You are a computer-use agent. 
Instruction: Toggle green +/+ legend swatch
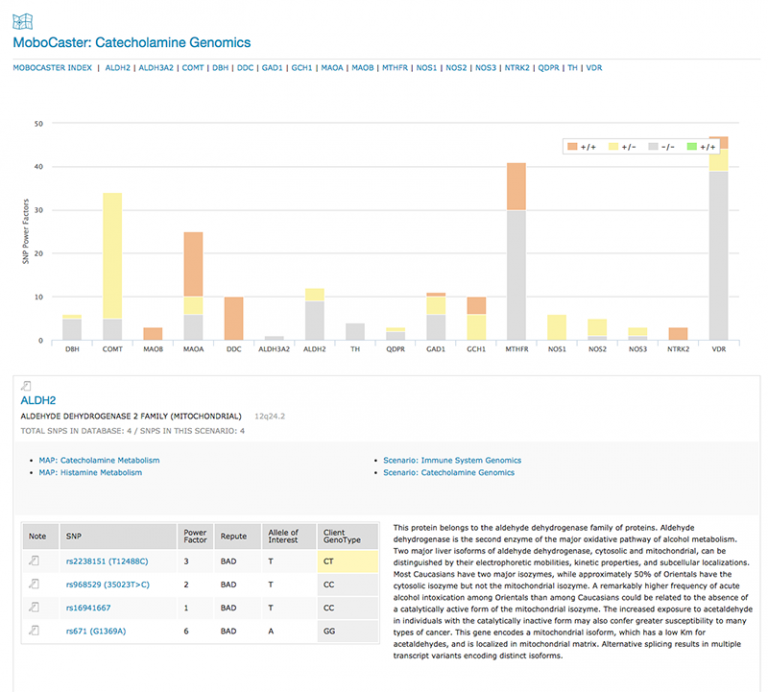tap(692, 146)
